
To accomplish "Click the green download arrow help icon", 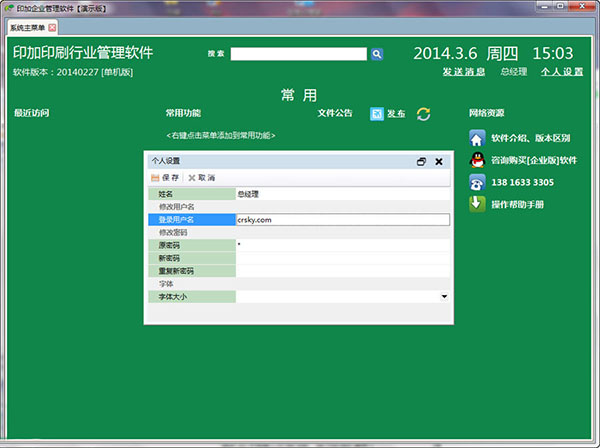I will click(478, 204).
